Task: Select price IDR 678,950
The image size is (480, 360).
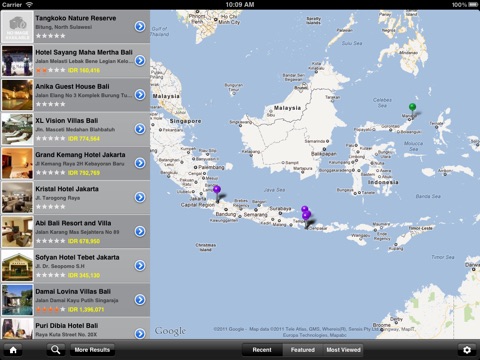Action: [84, 241]
